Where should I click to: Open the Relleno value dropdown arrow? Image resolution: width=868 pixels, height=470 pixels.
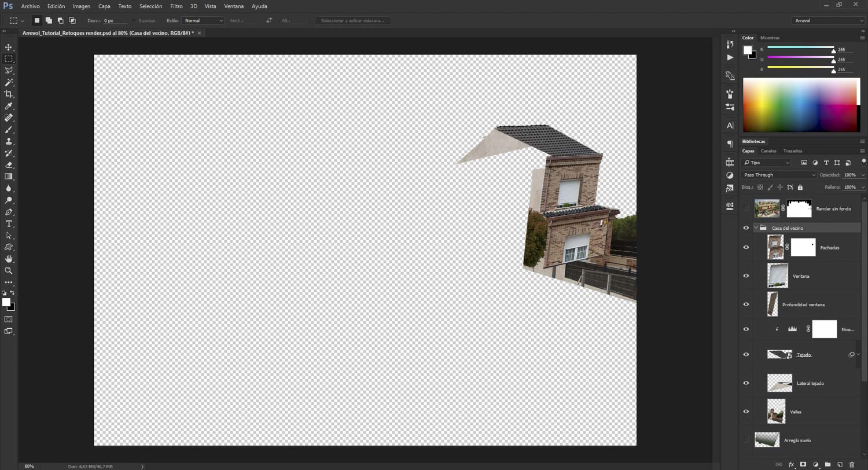863,187
